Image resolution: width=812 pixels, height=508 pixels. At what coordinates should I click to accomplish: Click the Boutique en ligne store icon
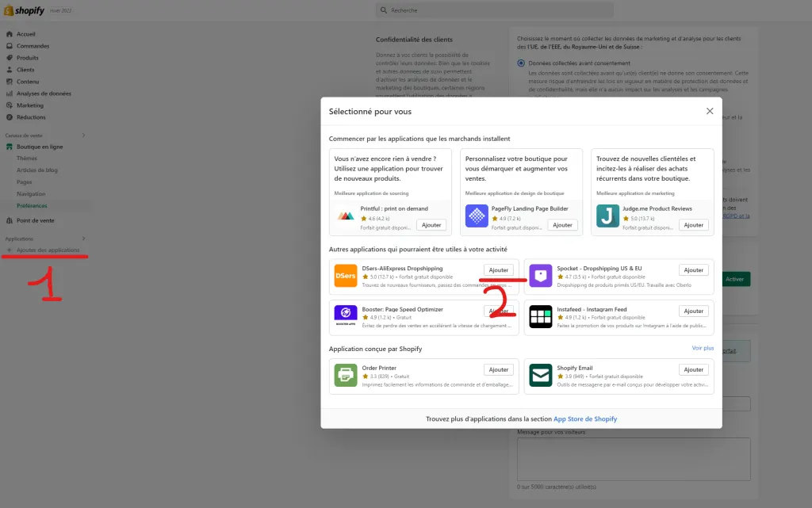point(9,147)
